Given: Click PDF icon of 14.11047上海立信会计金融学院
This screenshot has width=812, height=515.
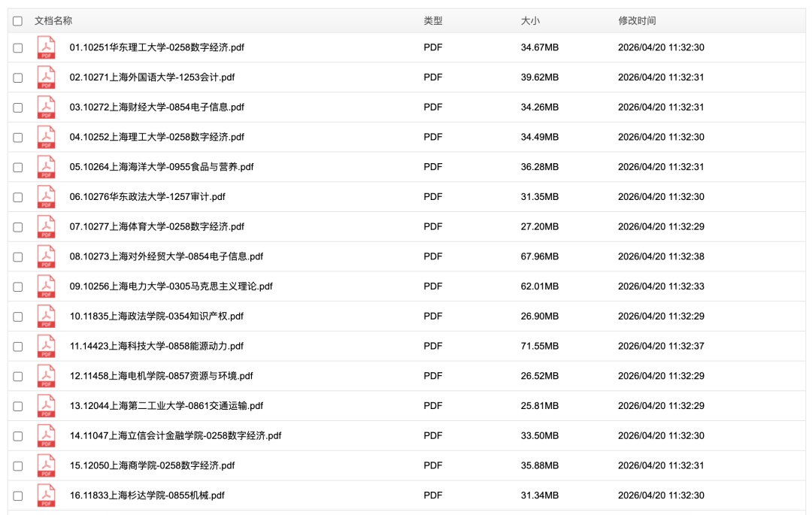Looking at the screenshot, I should [x=47, y=435].
